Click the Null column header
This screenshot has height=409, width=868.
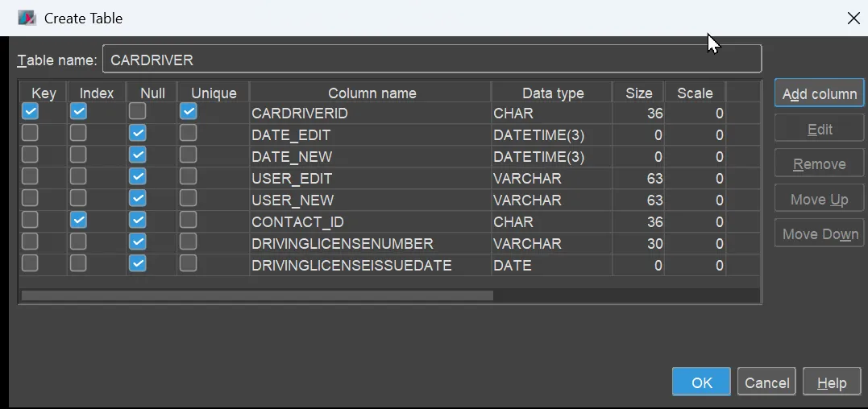click(152, 93)
